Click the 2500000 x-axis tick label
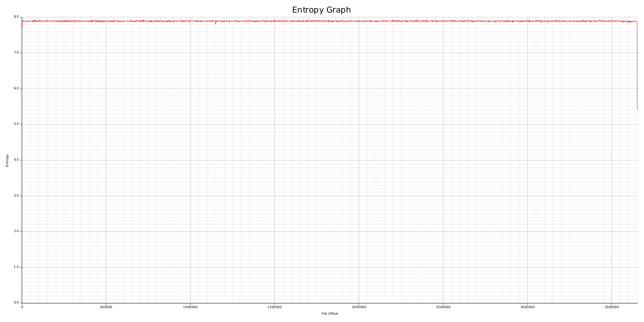This screenshot has height=322, width=644. pos(443,306)
